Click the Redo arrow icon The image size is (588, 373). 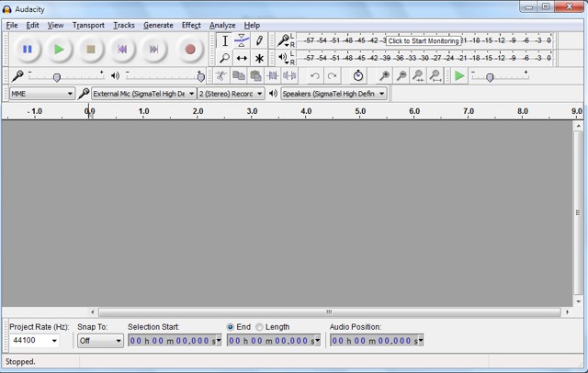pyautogui.click(x=332, y=76)
